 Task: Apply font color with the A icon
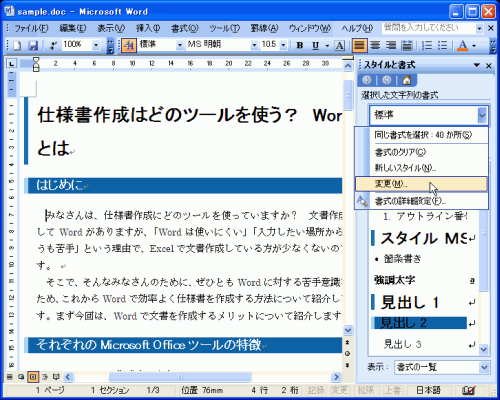pos(463,45)
